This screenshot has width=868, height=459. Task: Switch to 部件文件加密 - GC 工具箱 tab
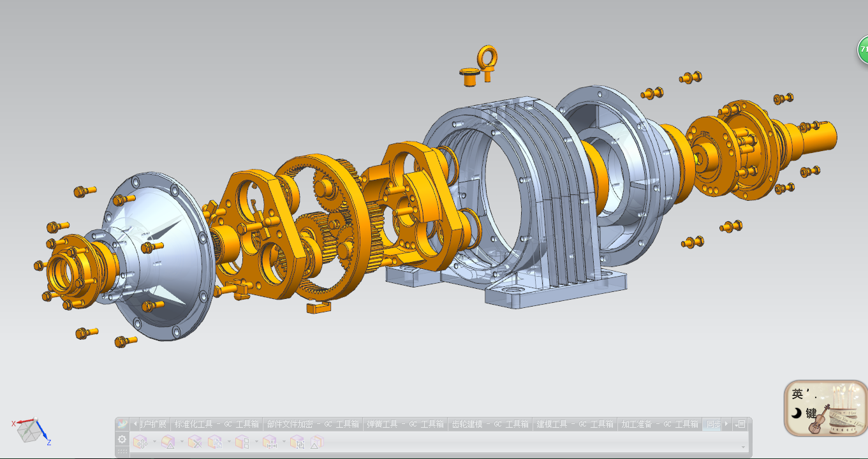313,424
